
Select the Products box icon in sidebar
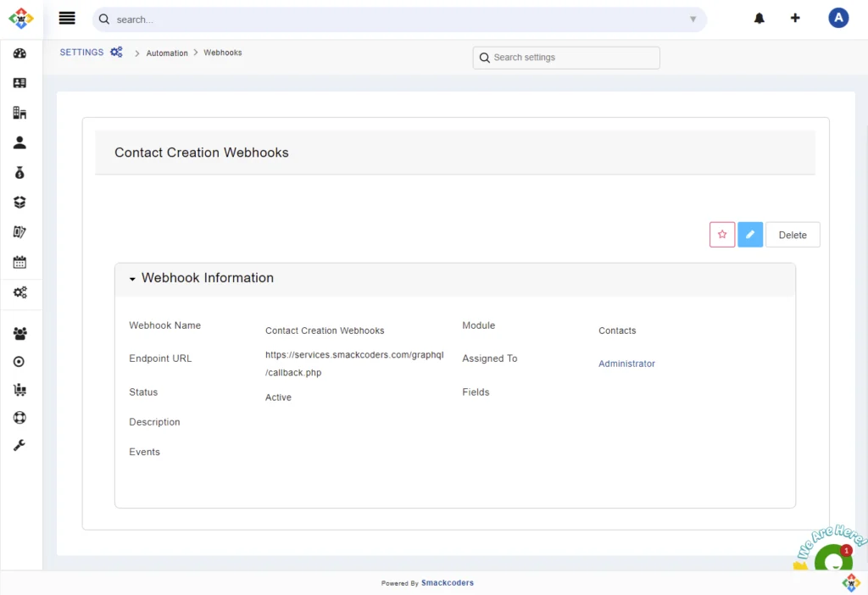click(19, 202)
